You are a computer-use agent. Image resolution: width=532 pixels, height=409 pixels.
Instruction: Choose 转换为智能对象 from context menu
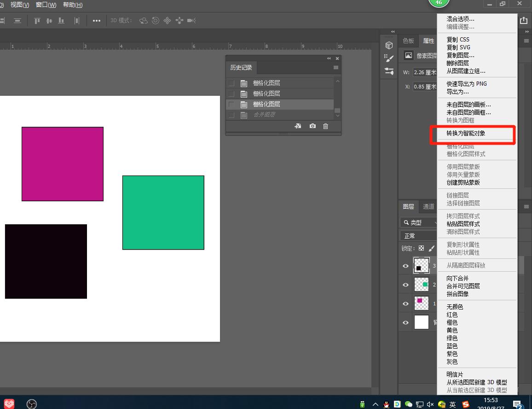click(x=466, y=134)
